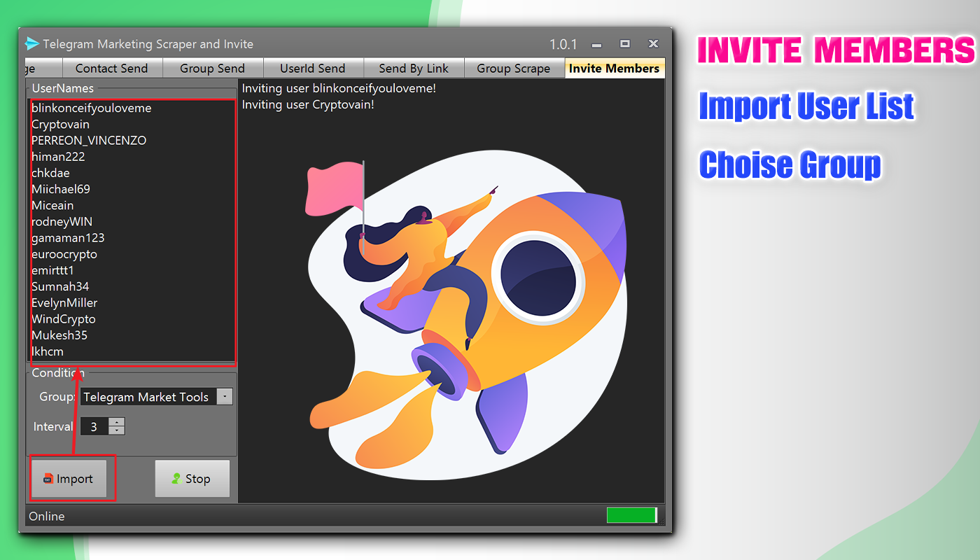The height and width of the screenshot is (560, 980).
Task: Select WindCrypto from the UserNames list
Action: [64, 319]
